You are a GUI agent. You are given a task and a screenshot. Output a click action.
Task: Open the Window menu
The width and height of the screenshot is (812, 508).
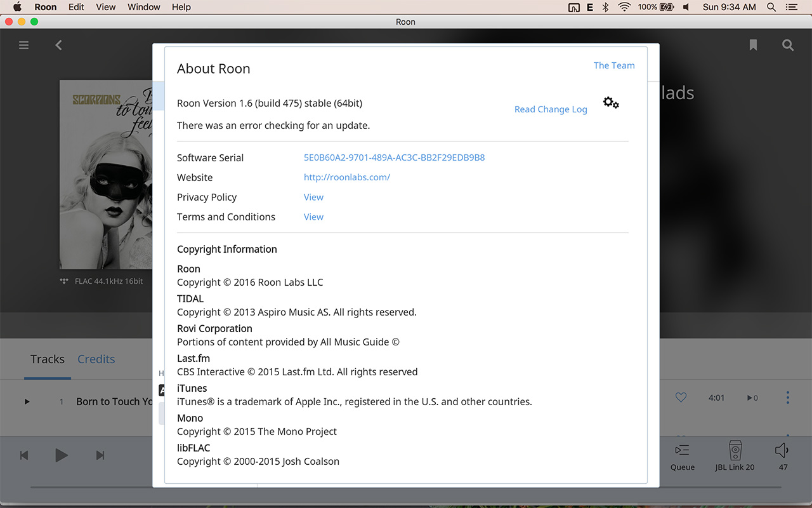144,7
